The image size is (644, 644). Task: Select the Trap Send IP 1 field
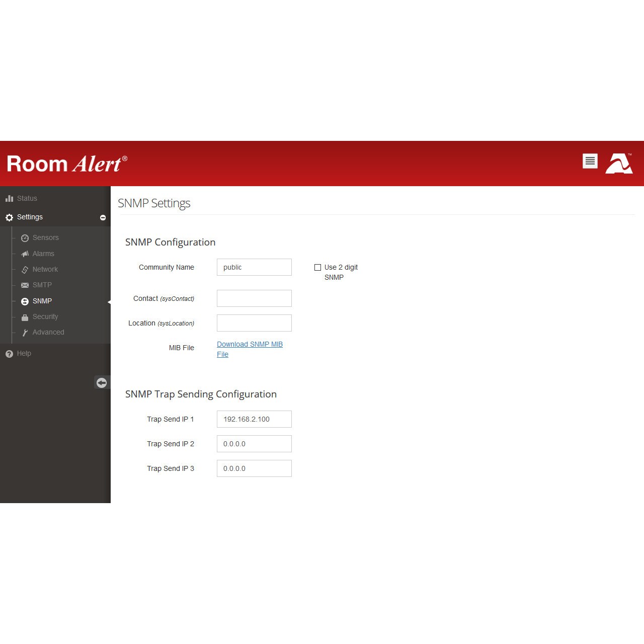pyautogui.click(x=254, y=419)
